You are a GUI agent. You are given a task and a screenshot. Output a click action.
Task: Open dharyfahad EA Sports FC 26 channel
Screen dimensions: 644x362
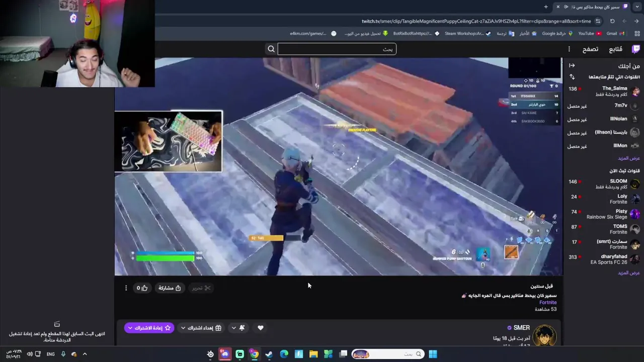[x=604, y=259]
